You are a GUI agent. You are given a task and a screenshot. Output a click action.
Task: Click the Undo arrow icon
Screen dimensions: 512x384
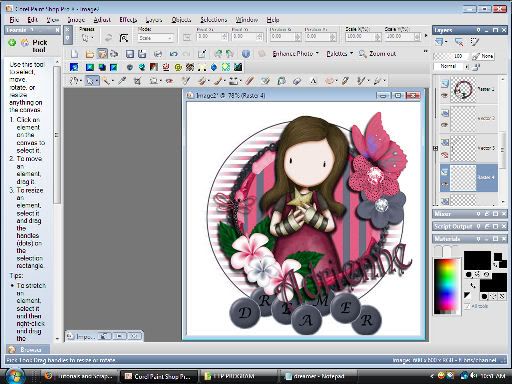[173, 54]
